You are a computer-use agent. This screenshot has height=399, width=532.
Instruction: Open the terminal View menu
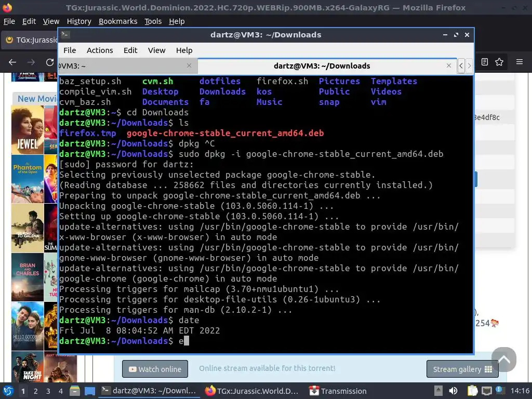pyautogui.click(x=156, y=50)
